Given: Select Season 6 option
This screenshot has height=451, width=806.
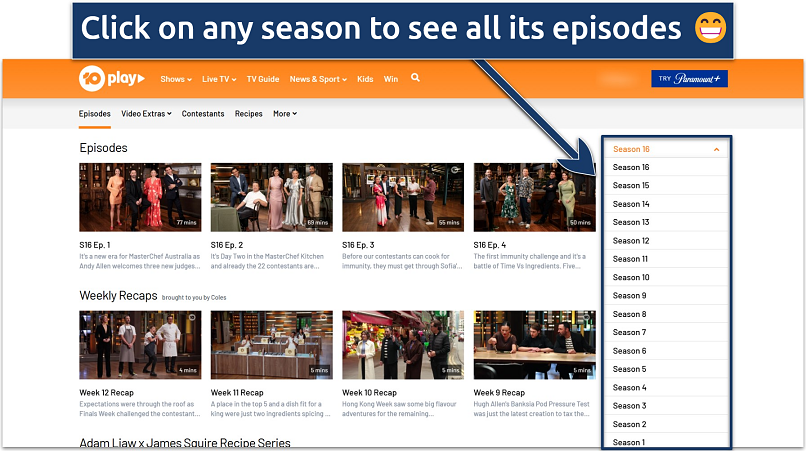Looking at the screenshot, I should (666, 351).
